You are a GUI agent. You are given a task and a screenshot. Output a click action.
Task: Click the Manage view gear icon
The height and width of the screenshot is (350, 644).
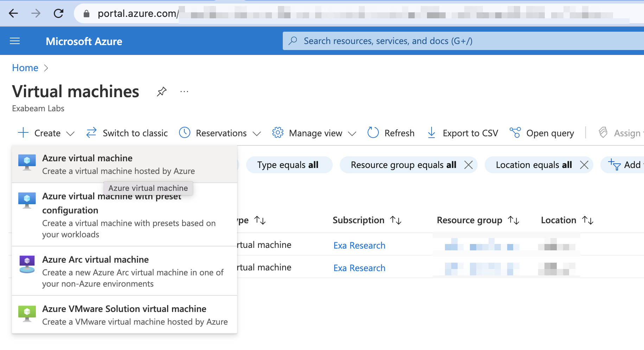point(278,133)
